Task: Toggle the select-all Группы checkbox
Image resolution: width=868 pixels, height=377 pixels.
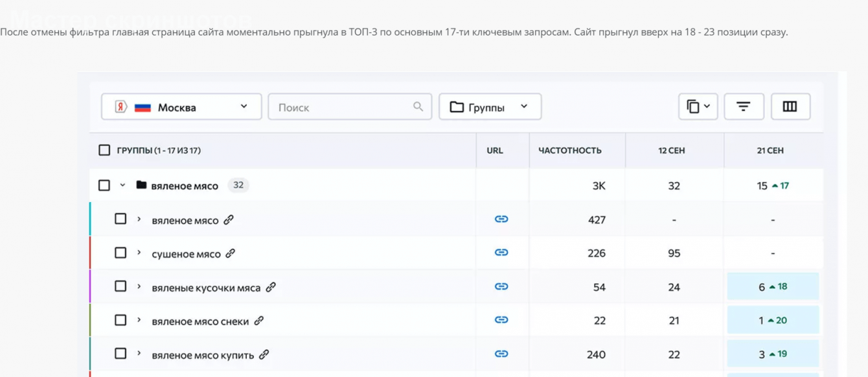Action: click(104, 150)
